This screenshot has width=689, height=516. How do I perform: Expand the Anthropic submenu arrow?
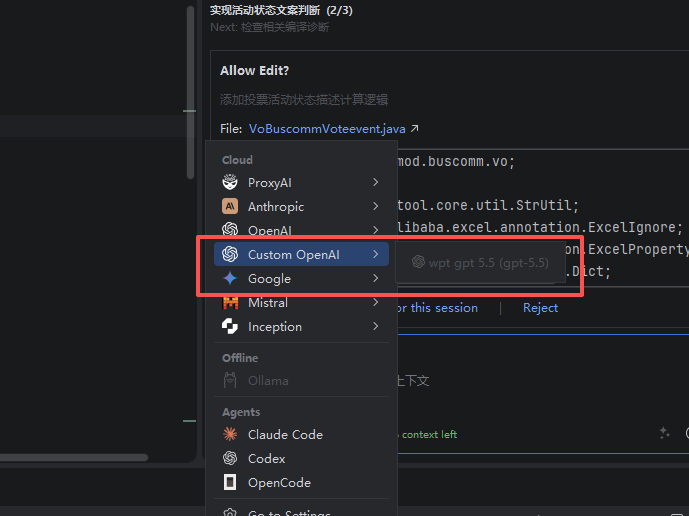click(375, 206)
